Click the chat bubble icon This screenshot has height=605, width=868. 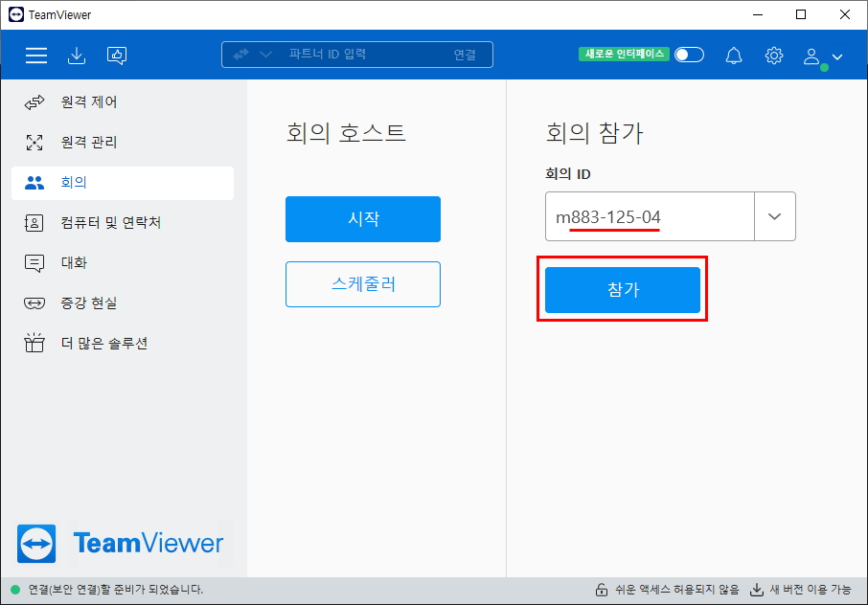point(34,263)
